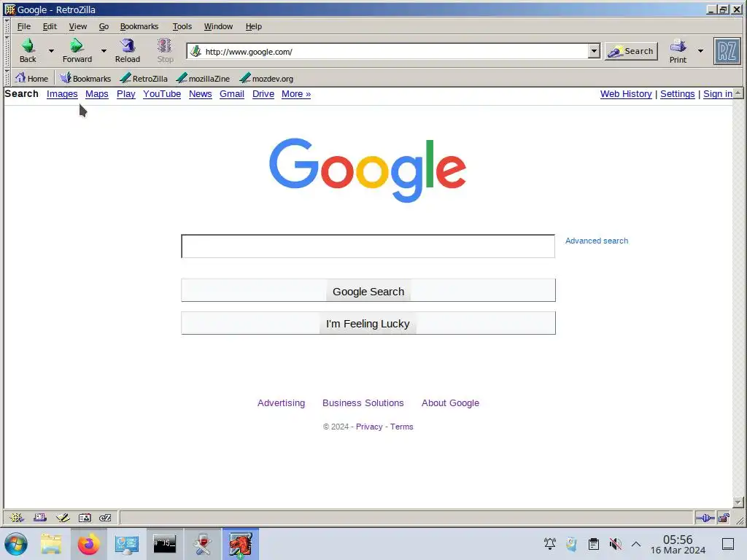Open the Window menu

218,26
